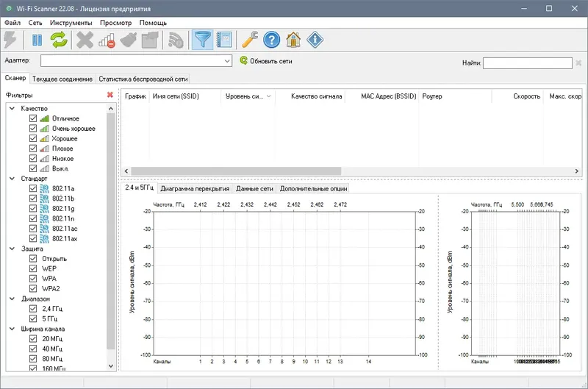This screenshot has height=389, width=588.
Task: Uncheck the WEP security checkbox
Action: [33, 268]
